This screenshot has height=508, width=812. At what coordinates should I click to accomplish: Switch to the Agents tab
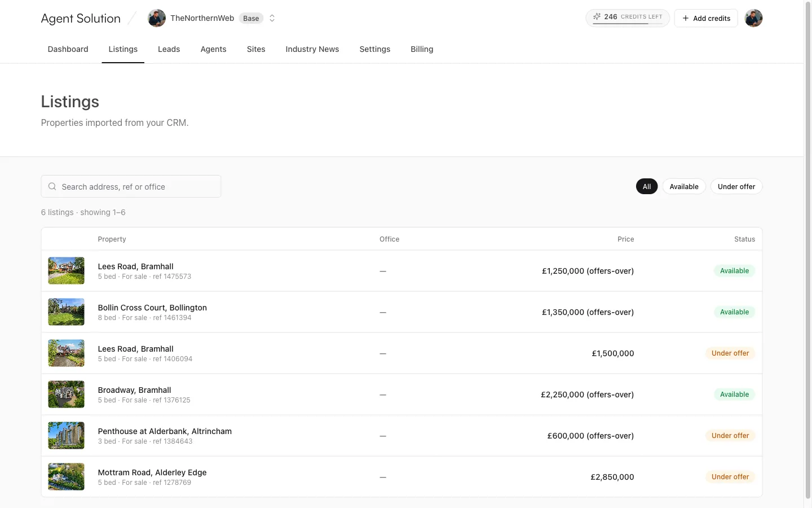pos(213,49)
